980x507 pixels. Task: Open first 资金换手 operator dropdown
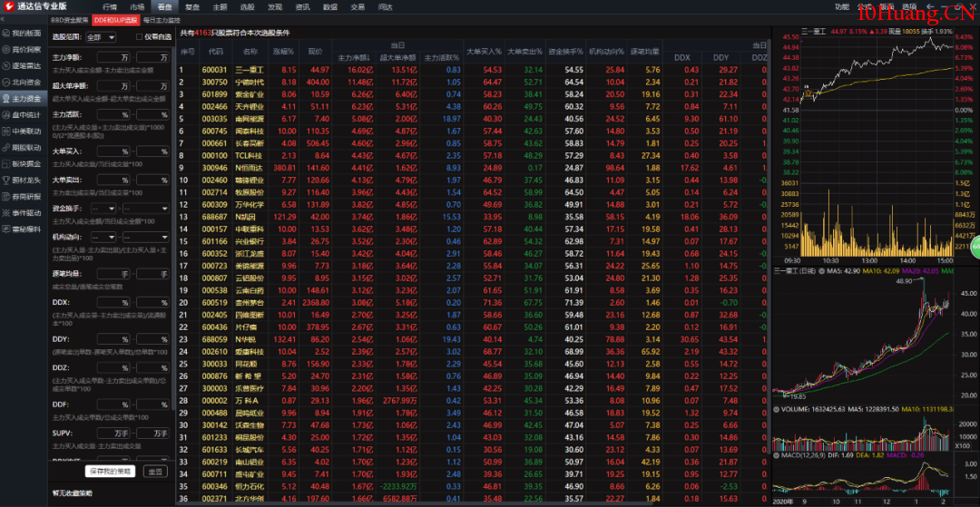[x=103, y=208]
